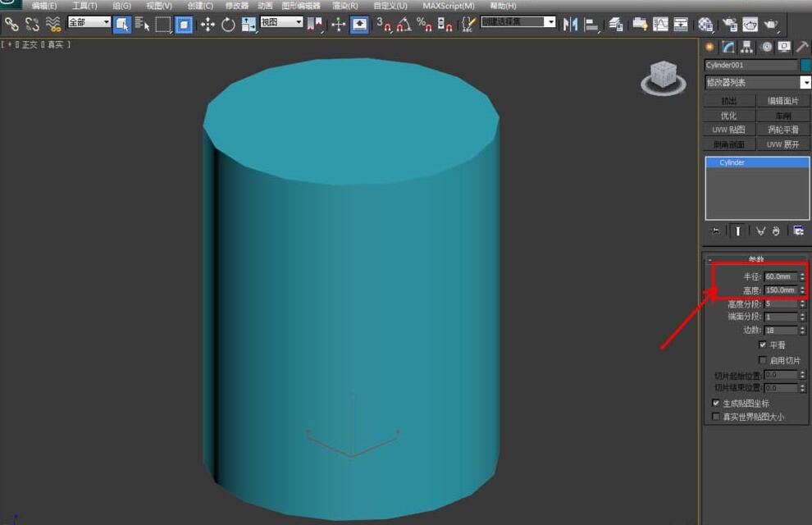Viewport: 812px width, 525px height.
Task: Open Select by Name list icon
Action: (x=142, y=24)
